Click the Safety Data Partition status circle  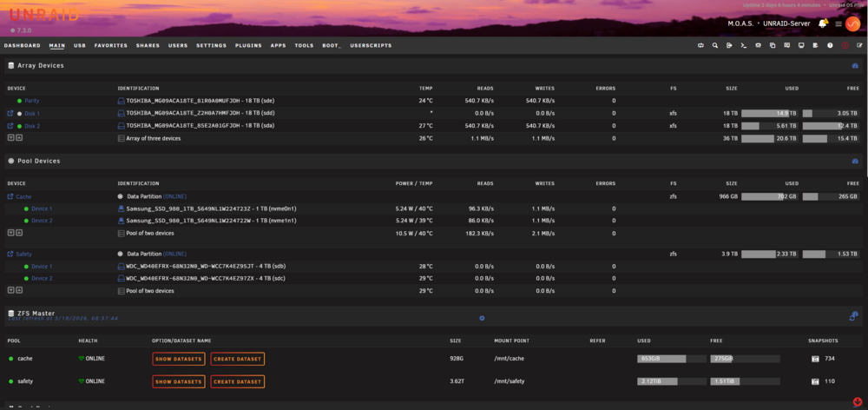(x=120, y=254)
